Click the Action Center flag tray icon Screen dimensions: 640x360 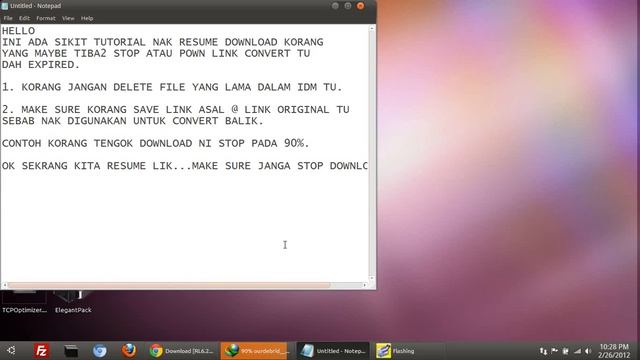point(554,351)
